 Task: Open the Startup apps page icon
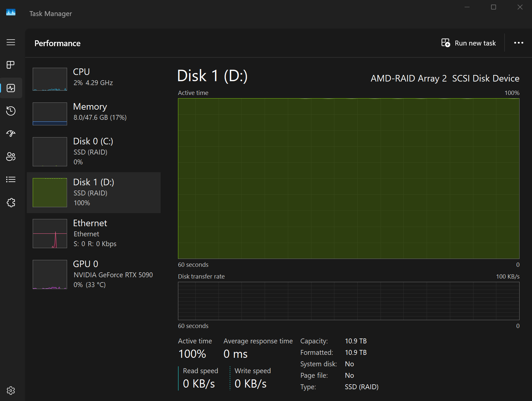click(x=11, y=134)
